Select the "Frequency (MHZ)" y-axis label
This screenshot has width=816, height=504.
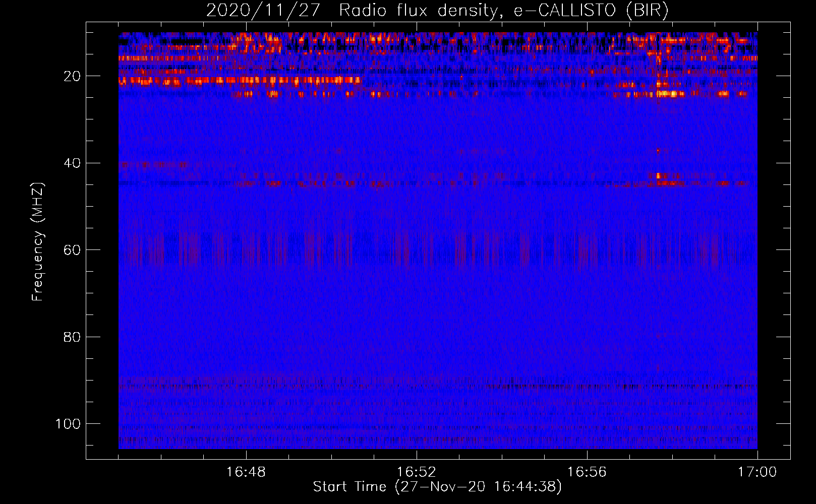(38, 242)
